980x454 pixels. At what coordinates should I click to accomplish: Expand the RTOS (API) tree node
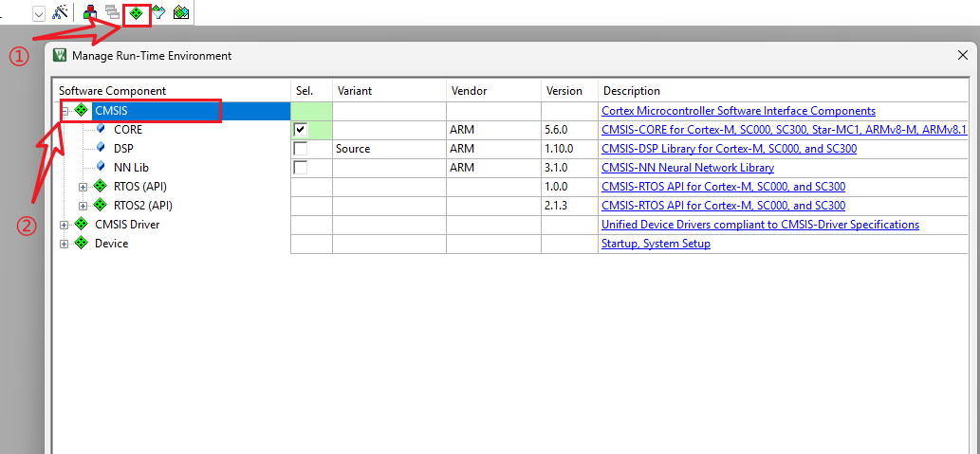pyautogui.click(x=83, y=187)
